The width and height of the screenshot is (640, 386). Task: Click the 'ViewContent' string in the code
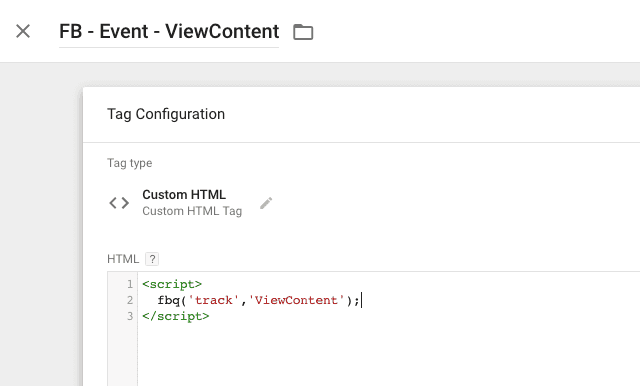pyautogui.click(x=296, y=300)
